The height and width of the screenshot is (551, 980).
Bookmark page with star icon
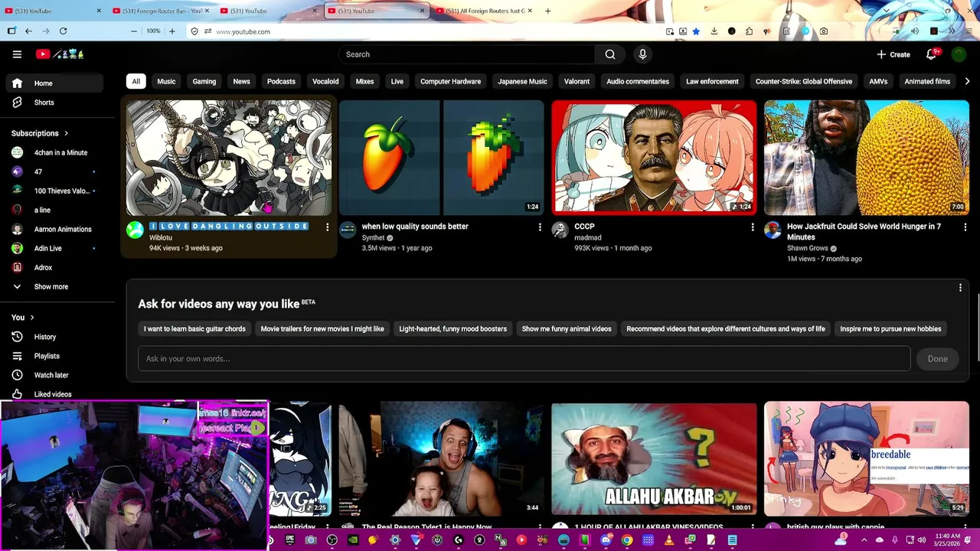coord(696,31)
